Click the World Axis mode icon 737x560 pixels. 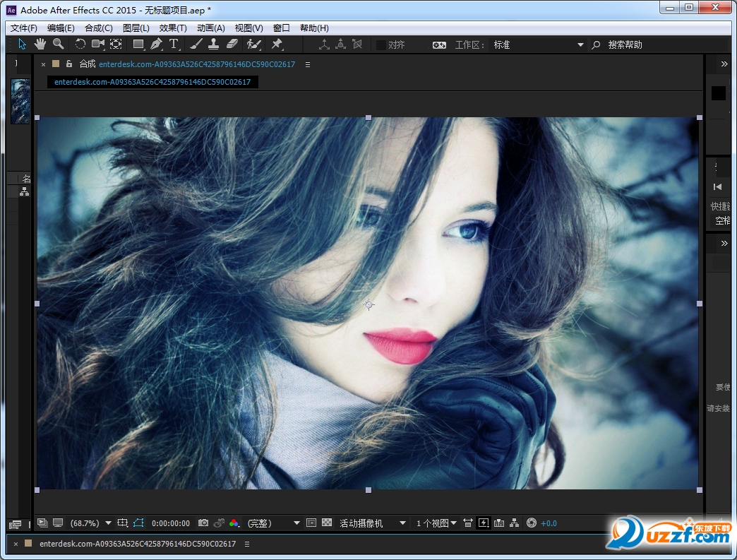(x=341, y=44)
